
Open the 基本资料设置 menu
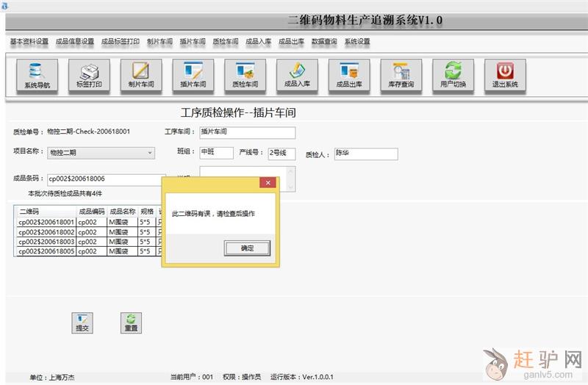tap(29, 42)
